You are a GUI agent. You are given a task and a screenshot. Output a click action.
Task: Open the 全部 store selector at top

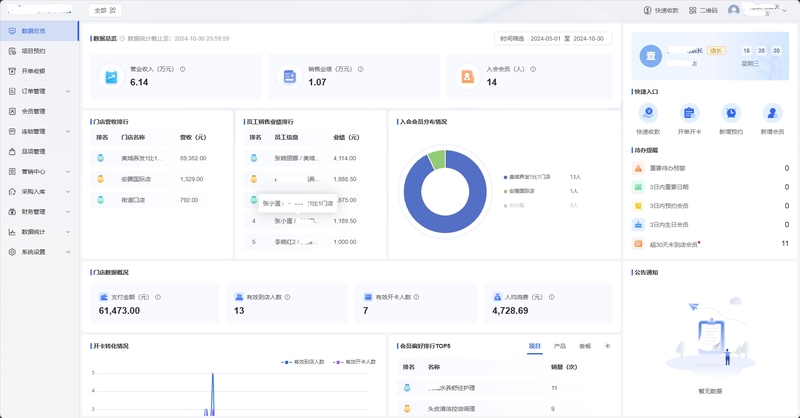pyautogui.click(x=105, y=10)
